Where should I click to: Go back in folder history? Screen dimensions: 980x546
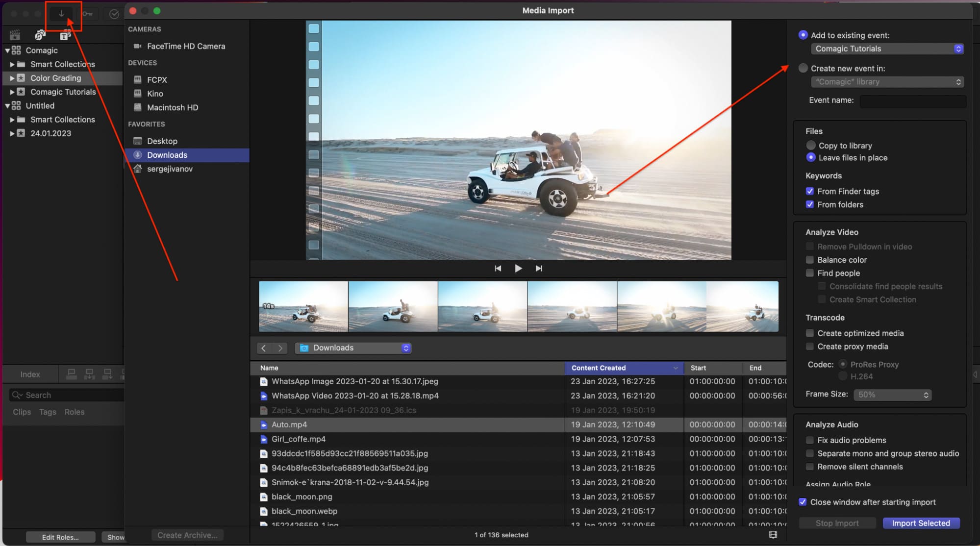tap(264, 348)
